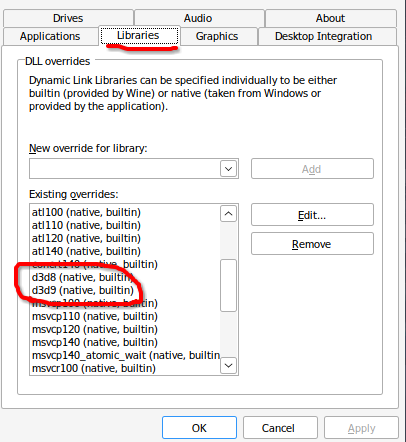The height and width of the screenshot is (442, 406).
Task: Confirm with the OK button
Action: [199, 428]
